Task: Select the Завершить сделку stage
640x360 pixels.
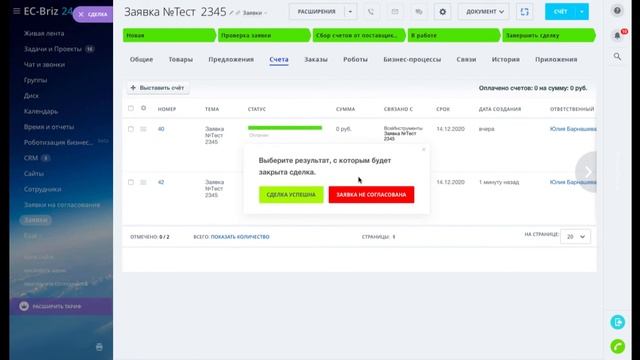Action: [x=549, y=36]
